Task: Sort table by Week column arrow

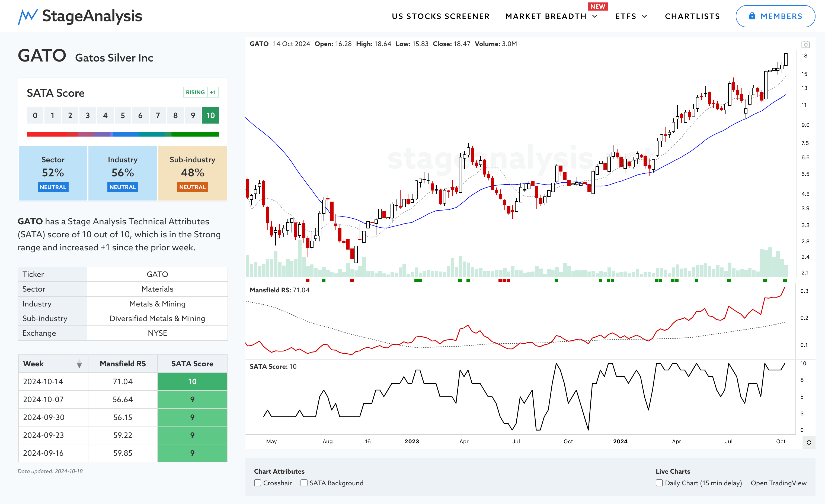Action: click(79, 364)
